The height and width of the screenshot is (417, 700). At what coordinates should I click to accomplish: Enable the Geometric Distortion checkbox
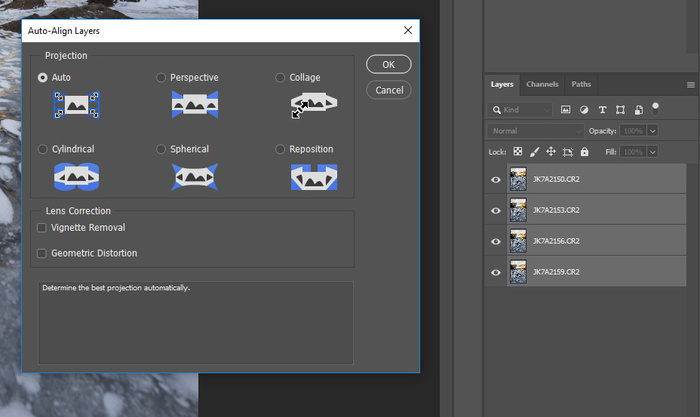(42, 254)
